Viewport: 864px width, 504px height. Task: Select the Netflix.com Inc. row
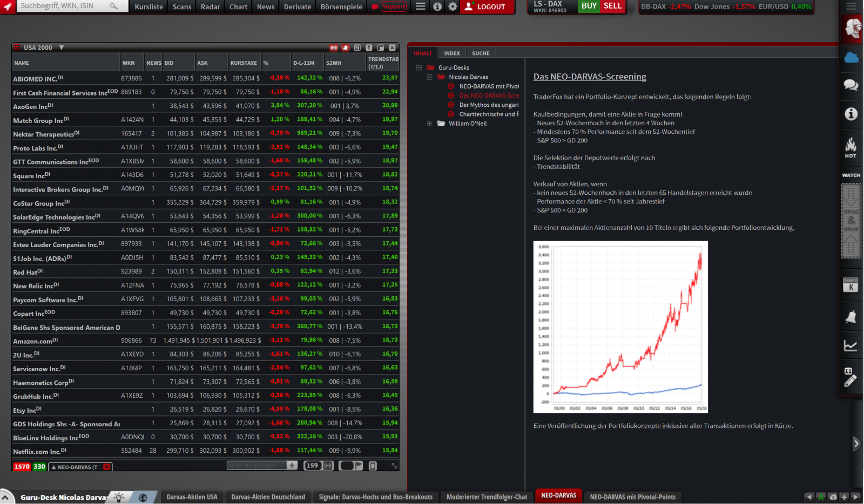pos(205,451)
